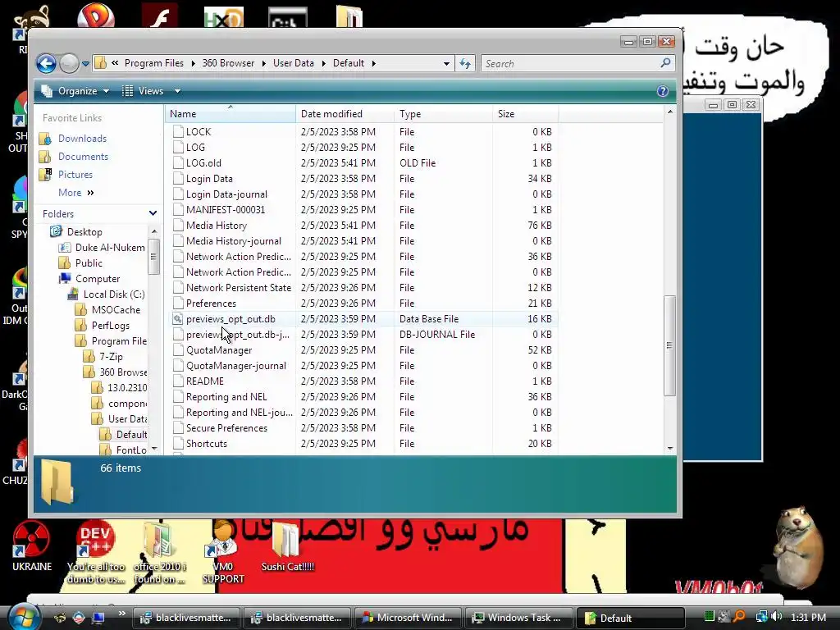The width and height of the screenshot is (840, 630).
Task: Click folder tree scroll down arrow
Action: click(154, 449)
